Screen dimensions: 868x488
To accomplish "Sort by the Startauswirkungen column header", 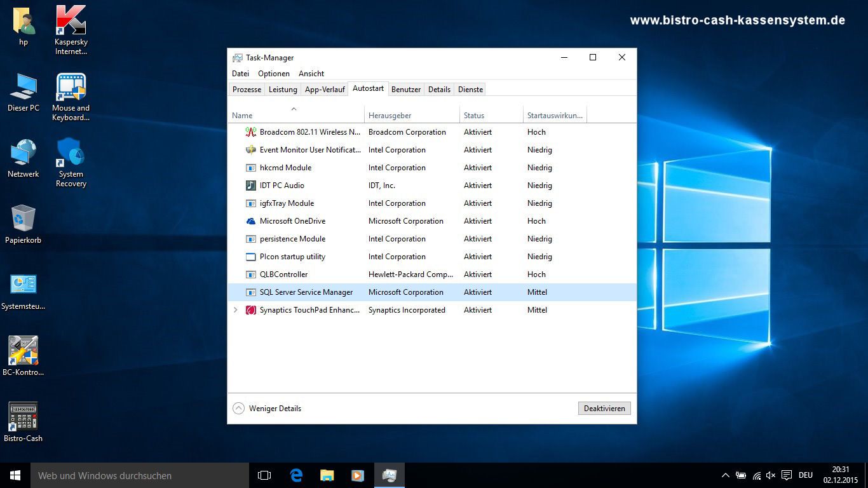I will 555,114.
